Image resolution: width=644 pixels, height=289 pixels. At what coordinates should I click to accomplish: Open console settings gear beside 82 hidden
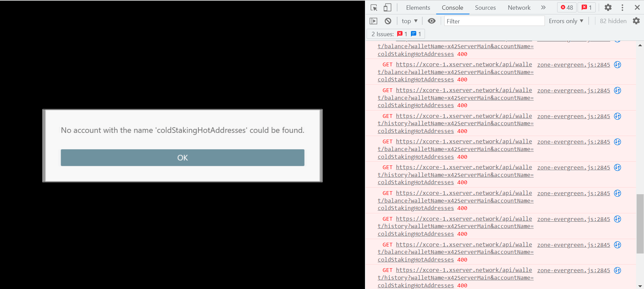coord(636,21)
